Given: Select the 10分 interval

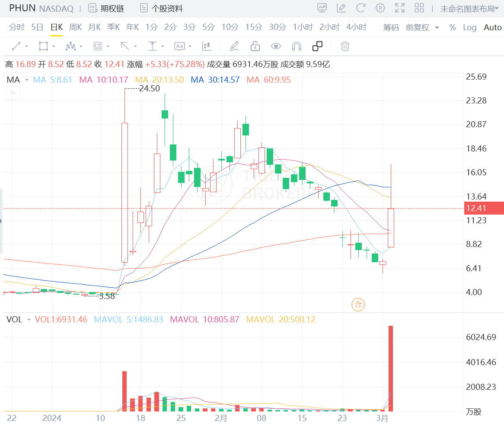Looking at the screenshot, I should (x=230, y=27).
